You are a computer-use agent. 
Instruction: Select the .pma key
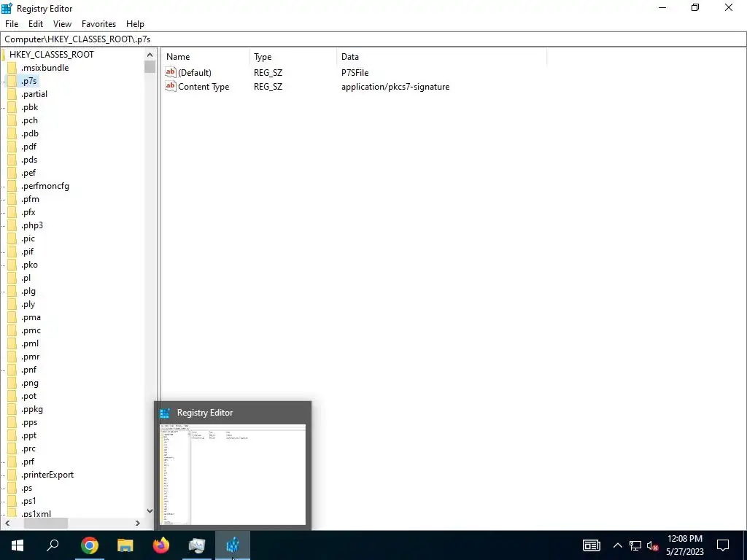pyautogui.click(x=31, y=317)
